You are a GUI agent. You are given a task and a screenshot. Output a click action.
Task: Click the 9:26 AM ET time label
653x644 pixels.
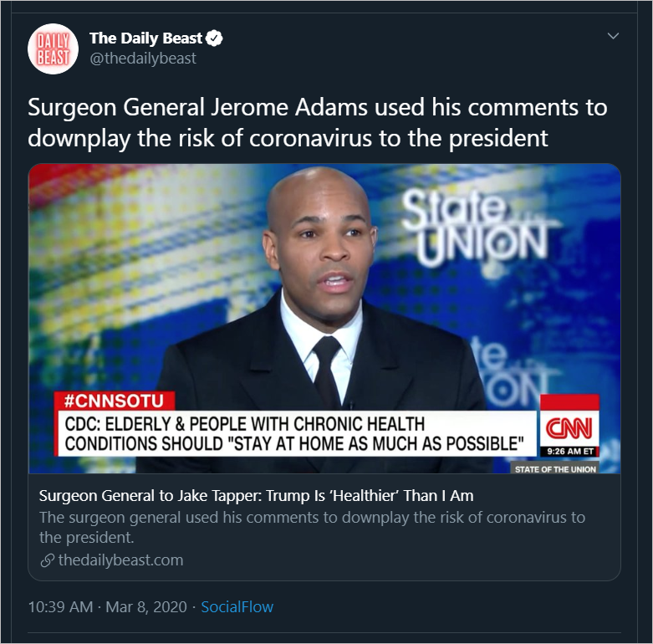click(x=569, y=451)
